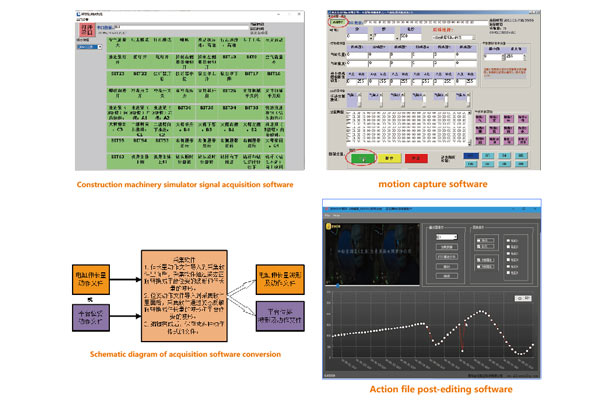Screen dimensions: 600x400
Task: Toggle the first checkbox in lower two-checkbox group
Action: point(479,260)
